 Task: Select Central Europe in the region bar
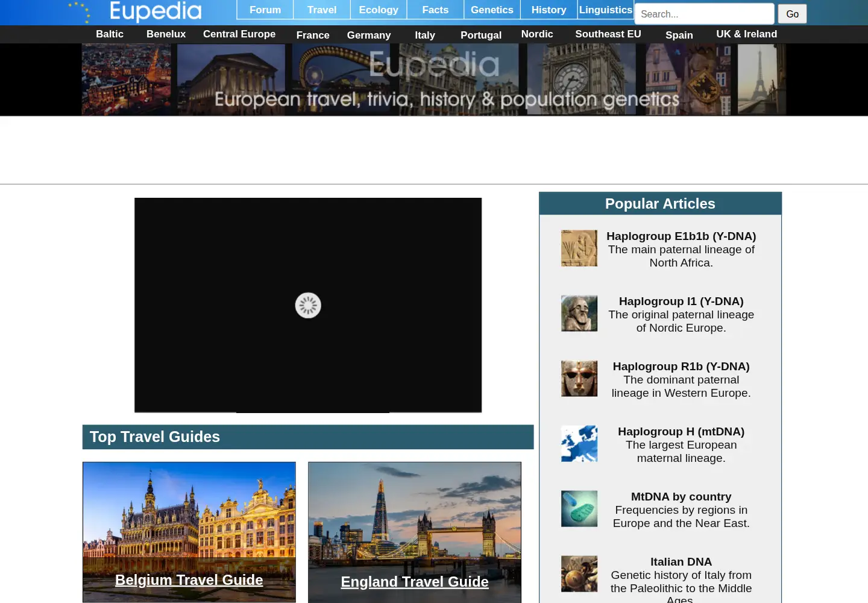pos(239,34)
